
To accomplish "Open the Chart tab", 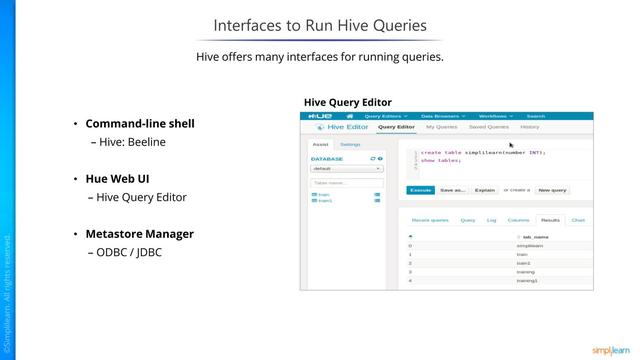I will click(x=578, y=220).
